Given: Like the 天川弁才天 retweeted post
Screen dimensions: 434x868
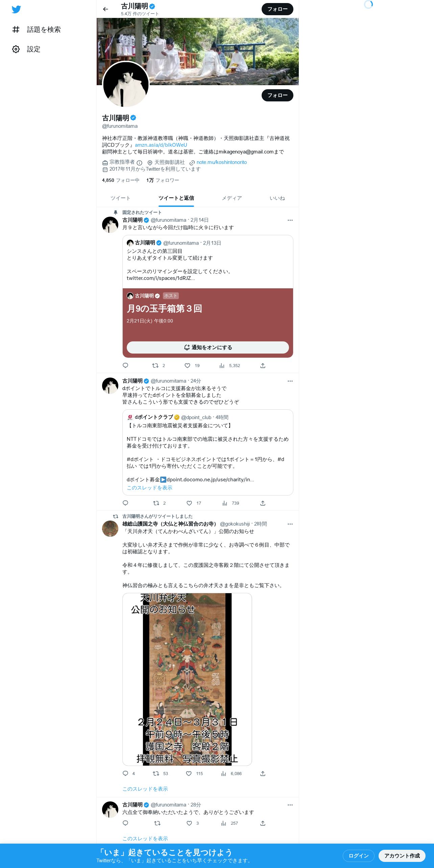Looking at the screenshot, I should (189, 773).
